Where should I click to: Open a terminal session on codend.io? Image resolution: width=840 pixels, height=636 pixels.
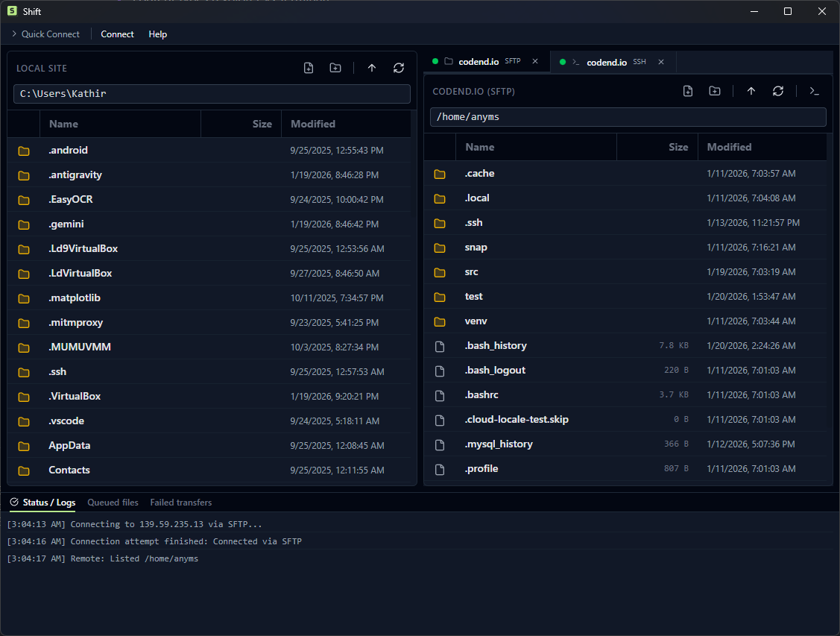[814, 90]
